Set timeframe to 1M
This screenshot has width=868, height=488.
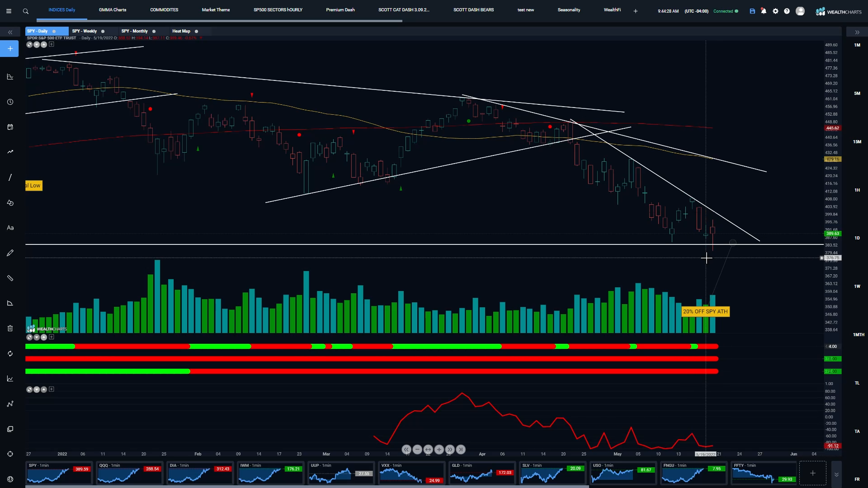pos(857,45)
